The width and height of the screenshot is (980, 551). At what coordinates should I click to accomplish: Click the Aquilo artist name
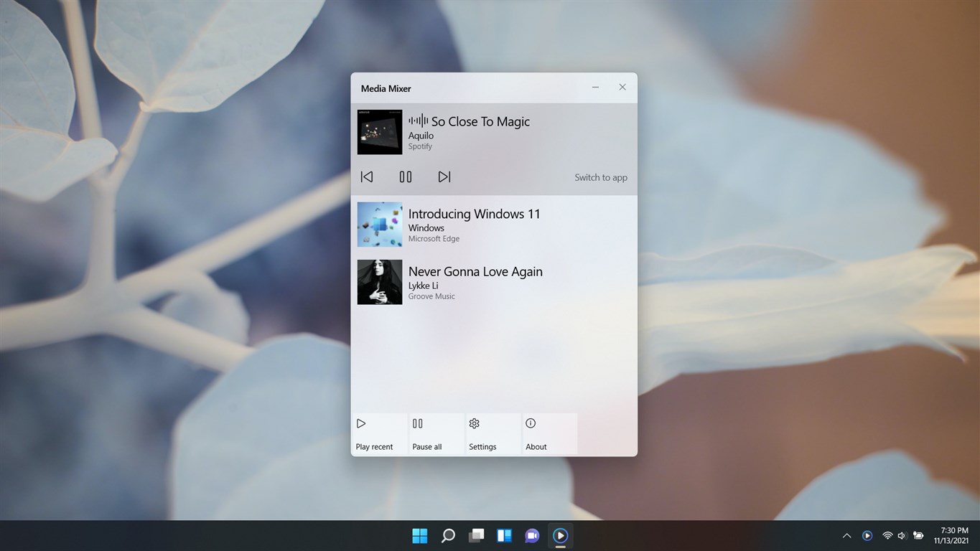[421, 136]
